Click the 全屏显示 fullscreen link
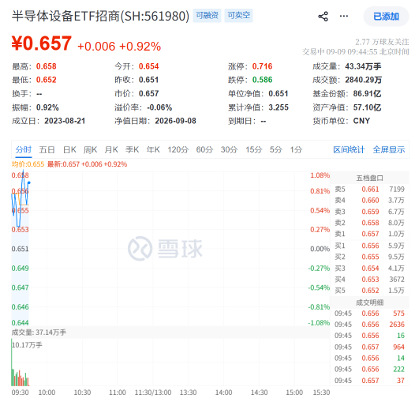This screenshot has height=402, width=415. click(389, 150)
